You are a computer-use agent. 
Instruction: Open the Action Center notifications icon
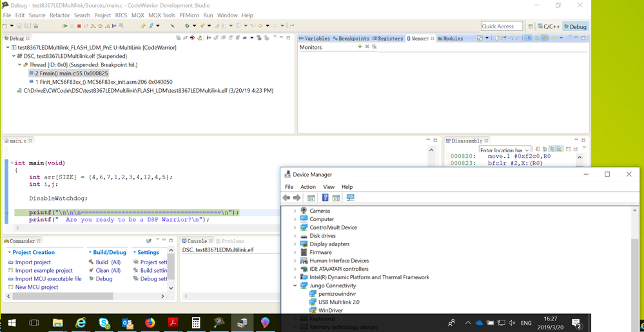coord(576,323)
